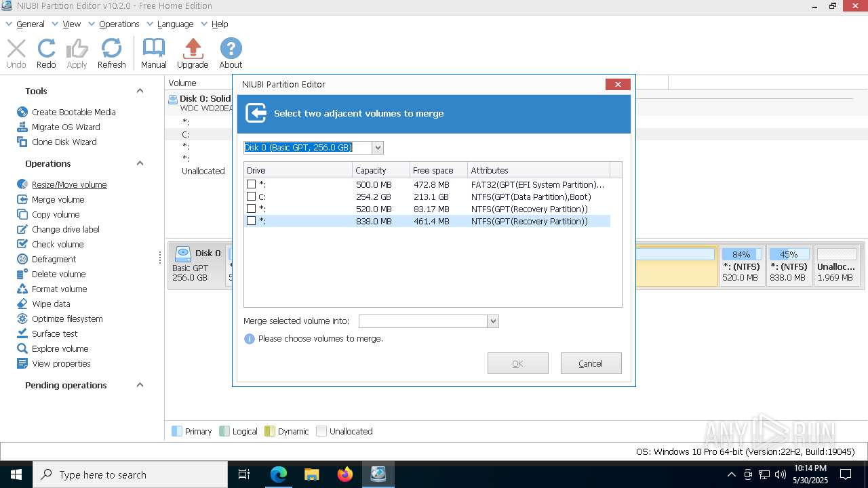The height and width of the screenshot is (488, 868).
Task: Select the 838.0 MB NTFS partition block
Action: [789, 266]
